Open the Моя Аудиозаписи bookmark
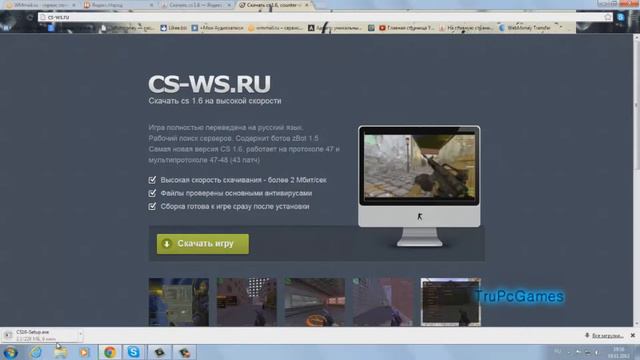The width and height of the screenshot is (640, 360). (217, 28)
